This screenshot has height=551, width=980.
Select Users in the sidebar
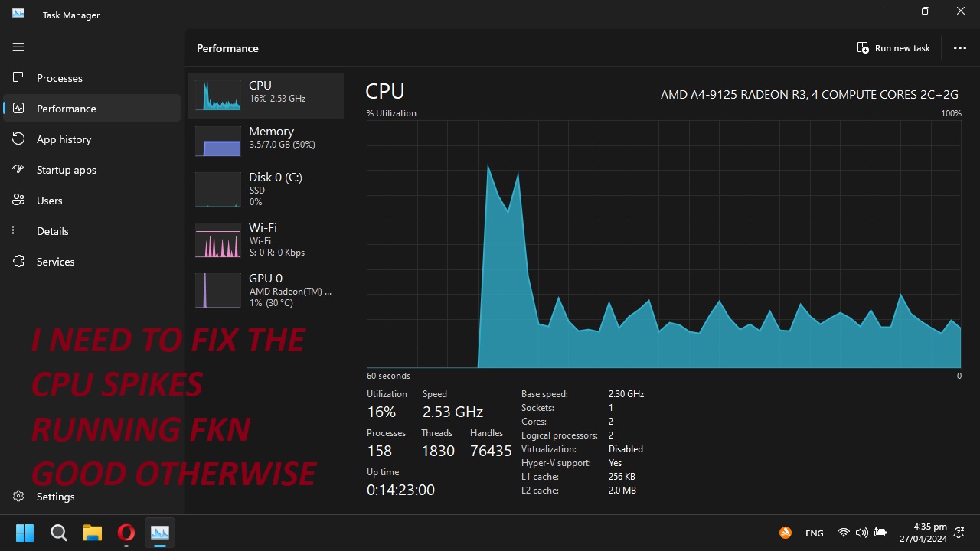(49, 200)
